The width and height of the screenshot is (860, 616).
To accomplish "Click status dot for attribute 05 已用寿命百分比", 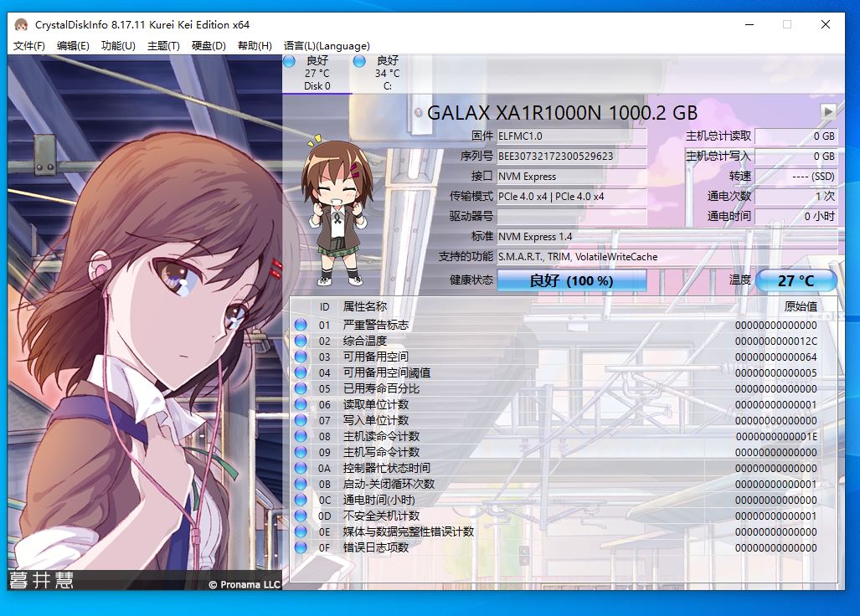I will click(301, 388).
